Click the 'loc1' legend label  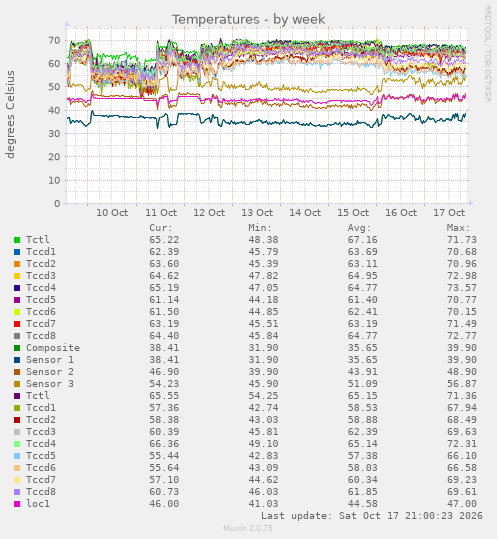pos(38,504)
